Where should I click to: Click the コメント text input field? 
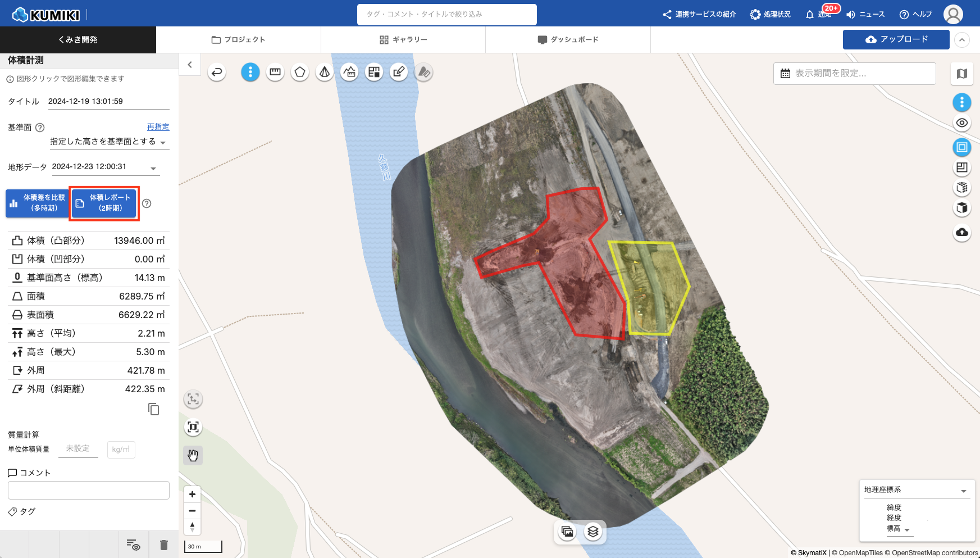(x=89, y=490)
